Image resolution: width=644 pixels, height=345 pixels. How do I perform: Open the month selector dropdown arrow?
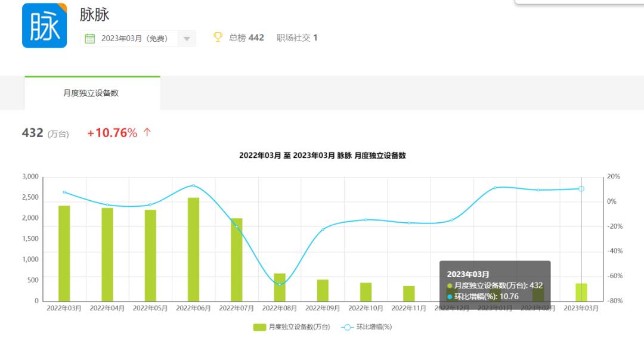(186, 37)
